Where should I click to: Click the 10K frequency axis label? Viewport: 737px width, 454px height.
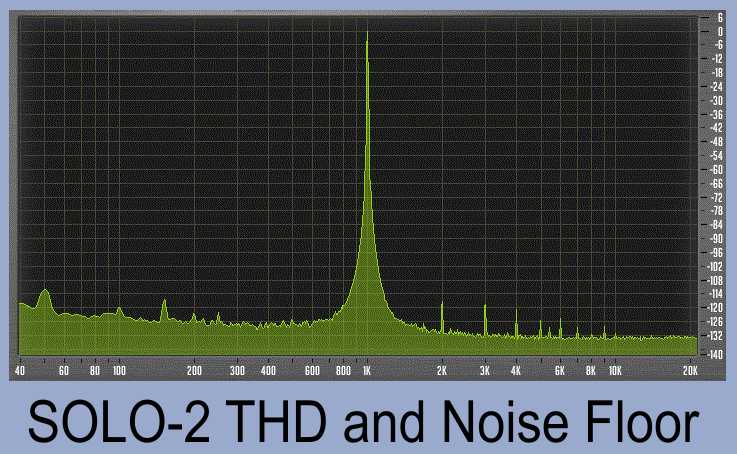click(615, 371)
